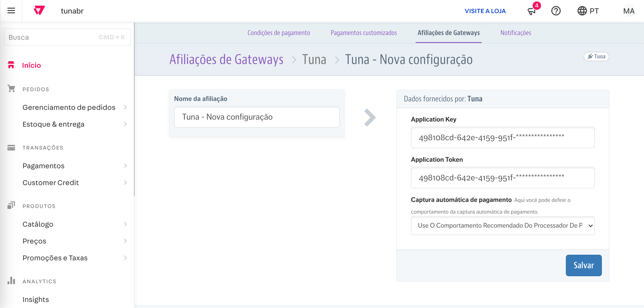Switch to Notificações tab

tap(516, 33)
